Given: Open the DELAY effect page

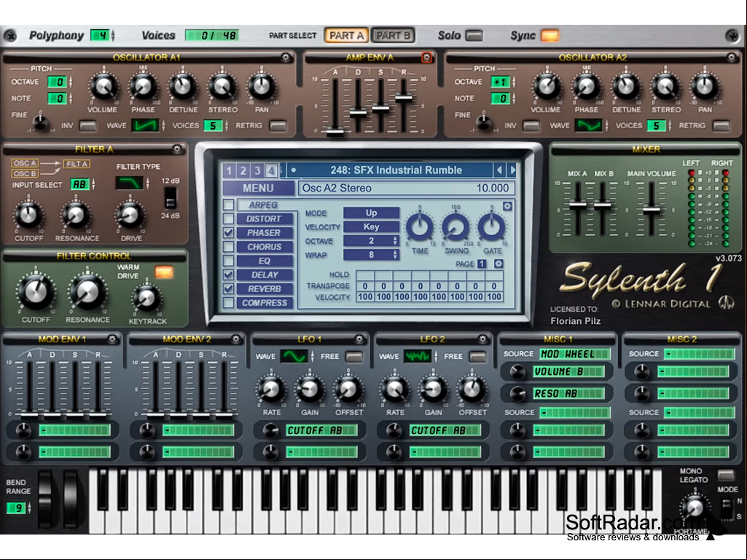Looking at the screenshot, I should point(265,275).
